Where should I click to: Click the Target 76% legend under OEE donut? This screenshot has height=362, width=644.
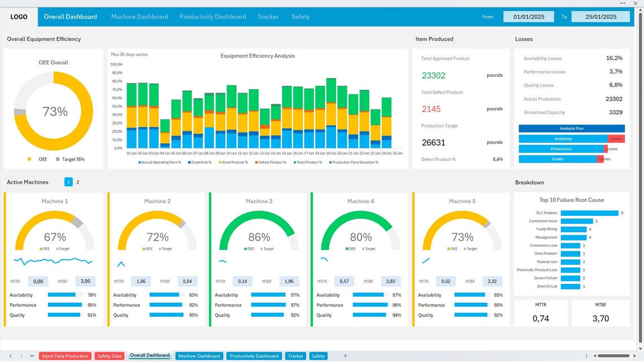click(x=70, y=159)
